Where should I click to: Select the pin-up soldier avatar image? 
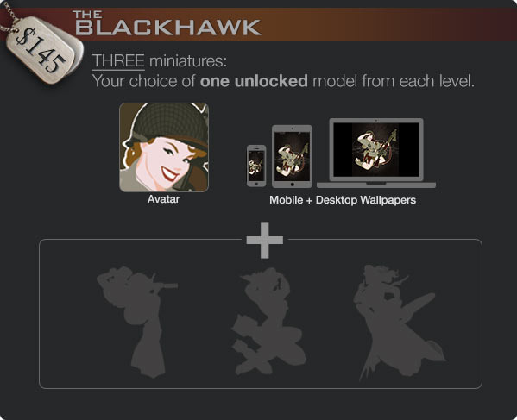[x=164, y=147]
